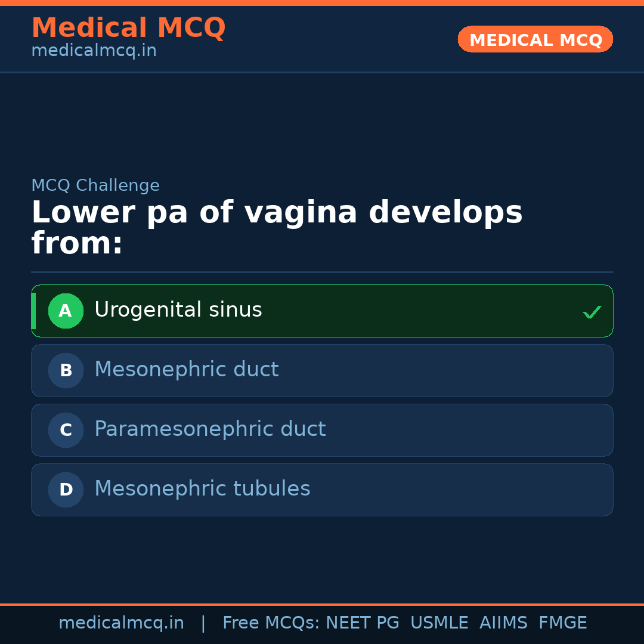Visit medicalmcq.in footer link

click(x=121, y=622)
